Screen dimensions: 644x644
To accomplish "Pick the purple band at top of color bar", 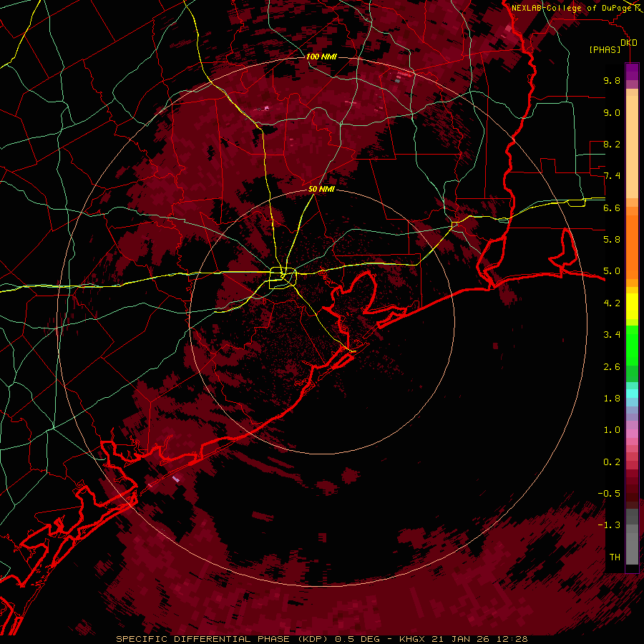I will 632,72.
